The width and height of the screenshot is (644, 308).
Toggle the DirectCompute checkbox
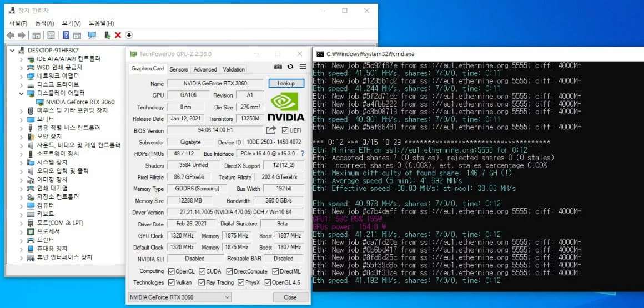230,271
